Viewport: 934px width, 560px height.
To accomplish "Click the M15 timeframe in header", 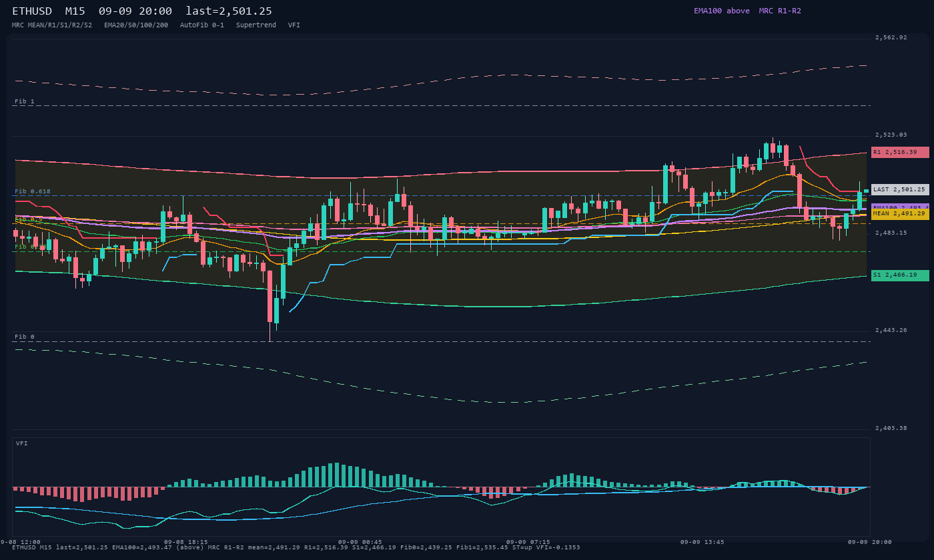I will pyautogui.click(x=75, y=11).
